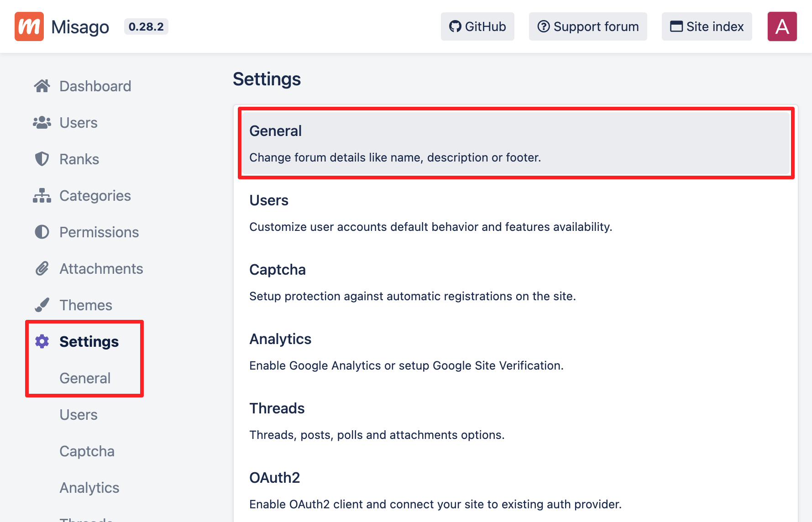Select the Ranks shield icon
This screenshot has width=812, height=522.
42,159
